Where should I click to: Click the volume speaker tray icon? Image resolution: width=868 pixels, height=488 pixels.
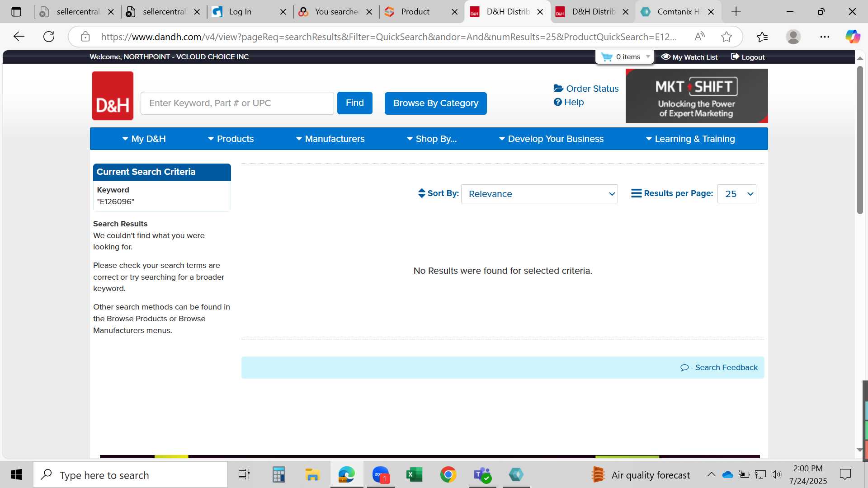point(776,474)
